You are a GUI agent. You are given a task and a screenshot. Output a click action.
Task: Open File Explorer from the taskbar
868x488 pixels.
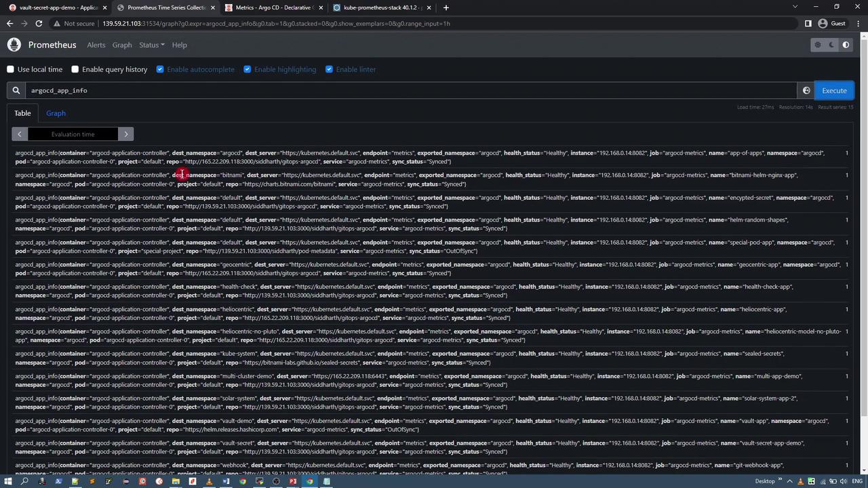pos(176,481)
